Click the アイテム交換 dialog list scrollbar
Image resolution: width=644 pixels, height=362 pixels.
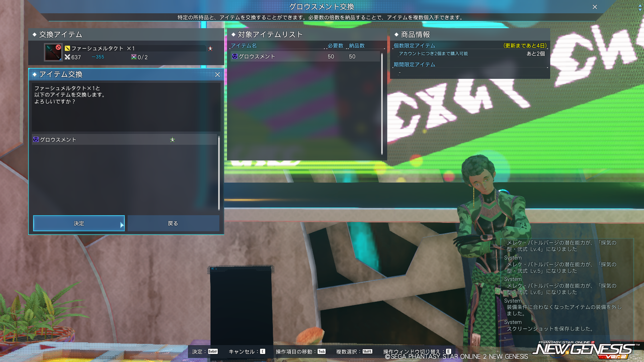coord(219,172)
